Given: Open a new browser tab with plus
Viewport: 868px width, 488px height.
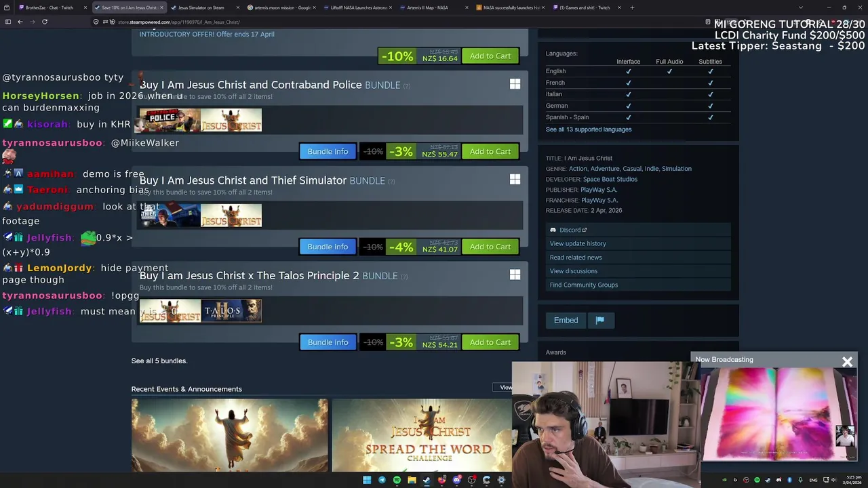Looking at the screenshot, I should point(632,7).
